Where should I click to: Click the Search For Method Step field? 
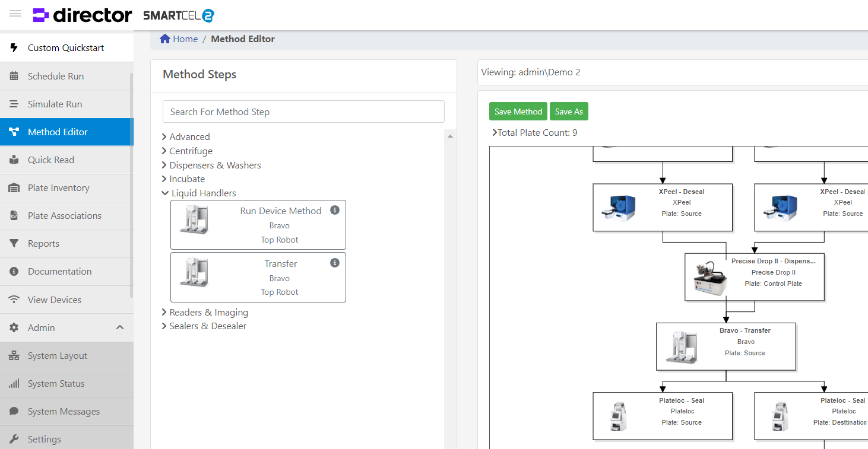(303, 112)
